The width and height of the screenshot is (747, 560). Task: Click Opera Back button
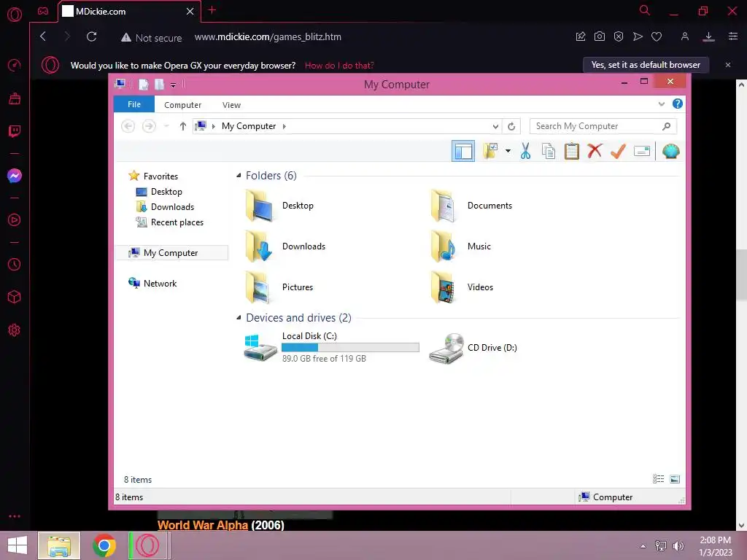[x=43, y=36]
